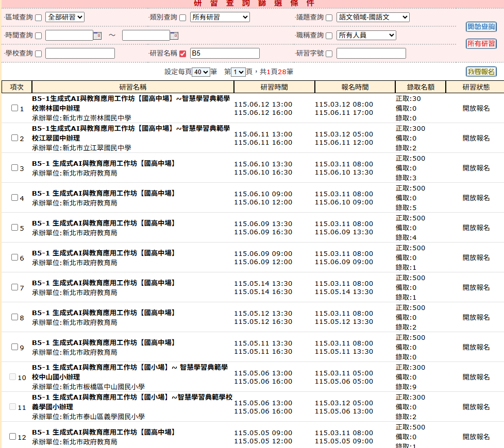Open the page number dropdown
This screenshot has height=448, width=504.
(x=238, y=72)
